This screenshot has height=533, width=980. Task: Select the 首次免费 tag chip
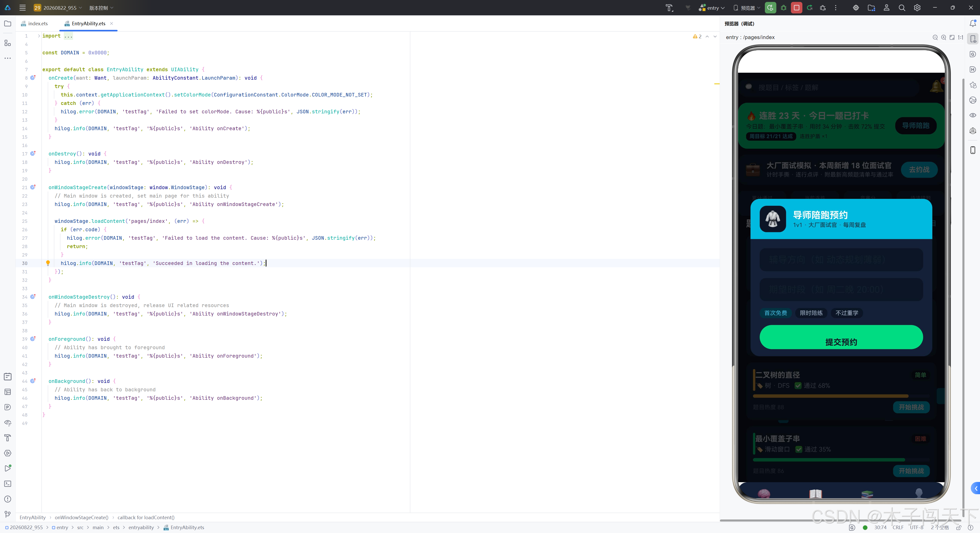[x=776, y=313]
